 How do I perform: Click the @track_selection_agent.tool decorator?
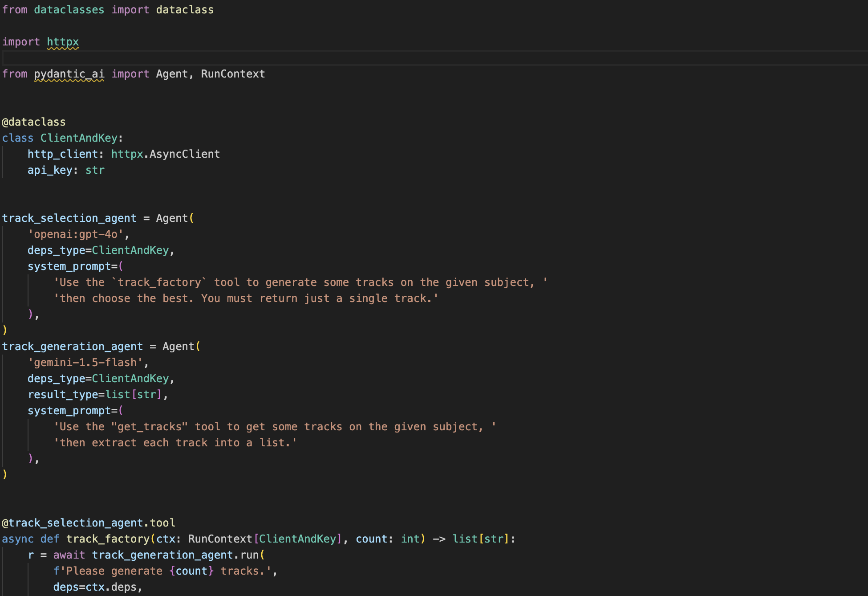pyautogui.click(x=88, y=523)
